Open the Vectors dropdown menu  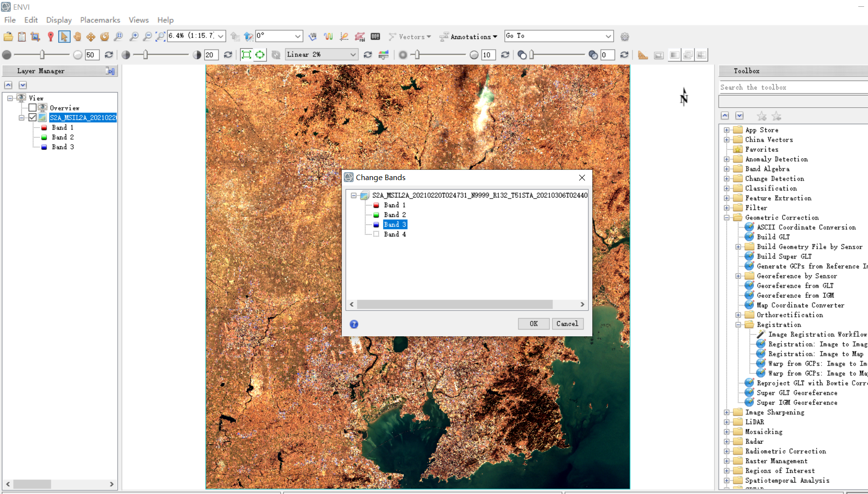point(410,37)
